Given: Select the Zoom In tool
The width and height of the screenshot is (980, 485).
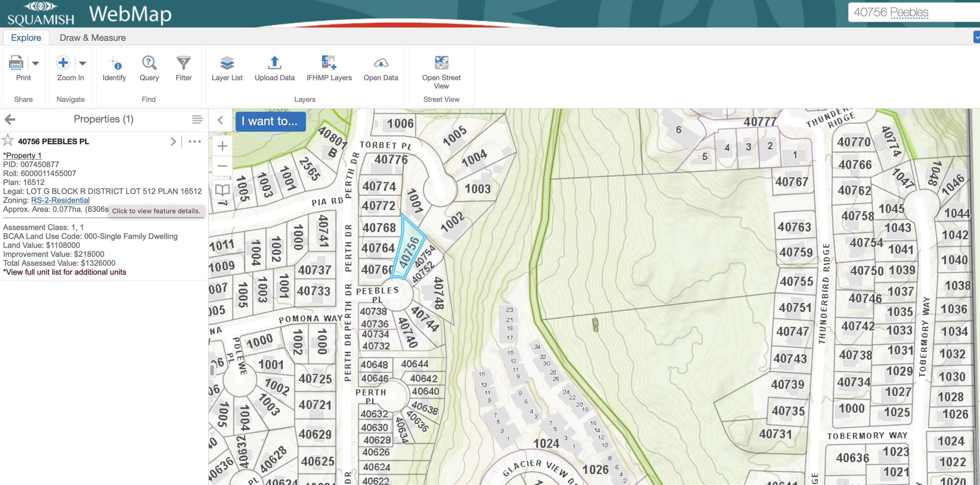Looking at the screenshot, I should click(x=71, y=69).
